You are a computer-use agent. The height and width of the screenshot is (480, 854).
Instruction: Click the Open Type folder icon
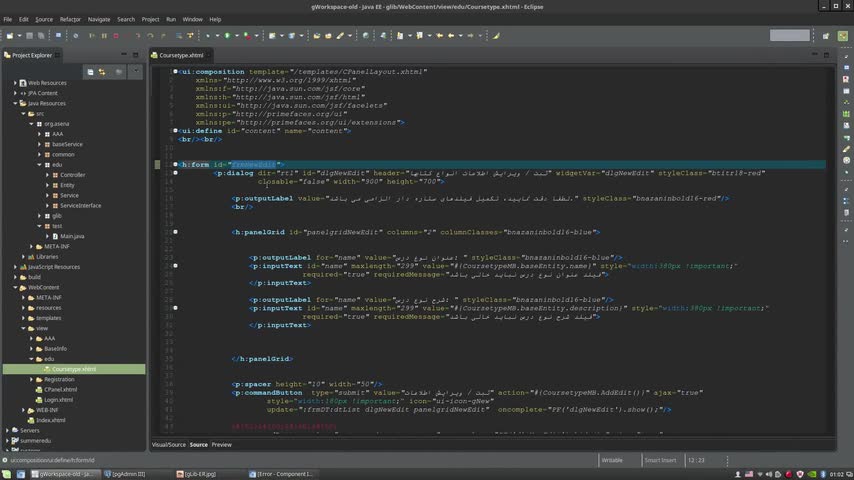click(x=317, y=36)
